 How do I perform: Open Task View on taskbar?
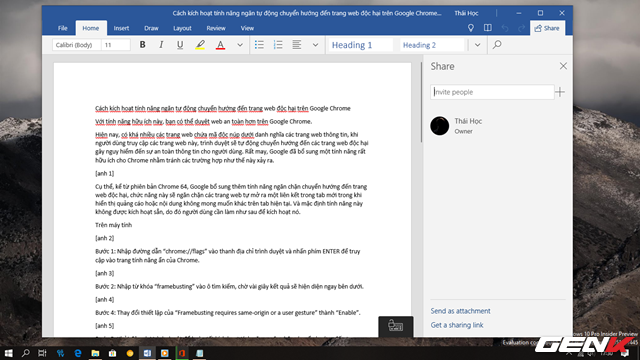42,353
